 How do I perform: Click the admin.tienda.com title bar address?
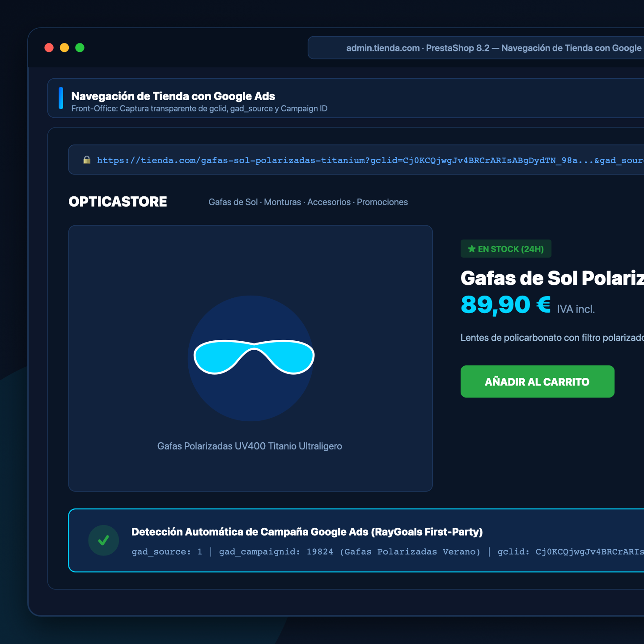click(476, 48)
